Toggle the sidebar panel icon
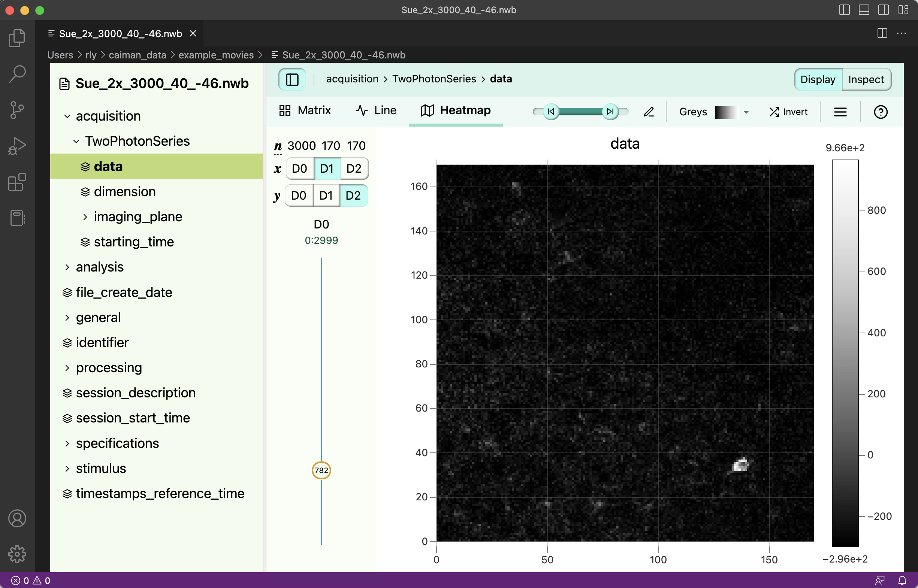Viewport: 918px width, 588px height. 292,79
